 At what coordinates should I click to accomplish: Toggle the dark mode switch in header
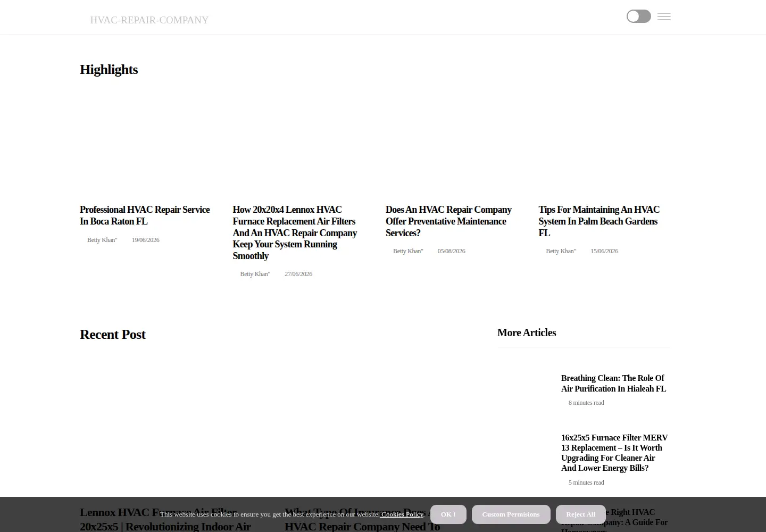pyautogui.click(x=638, y=16)
